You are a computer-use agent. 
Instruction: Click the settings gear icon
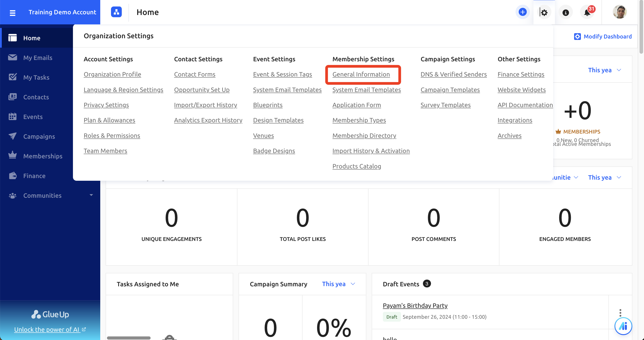click(544, 13)
